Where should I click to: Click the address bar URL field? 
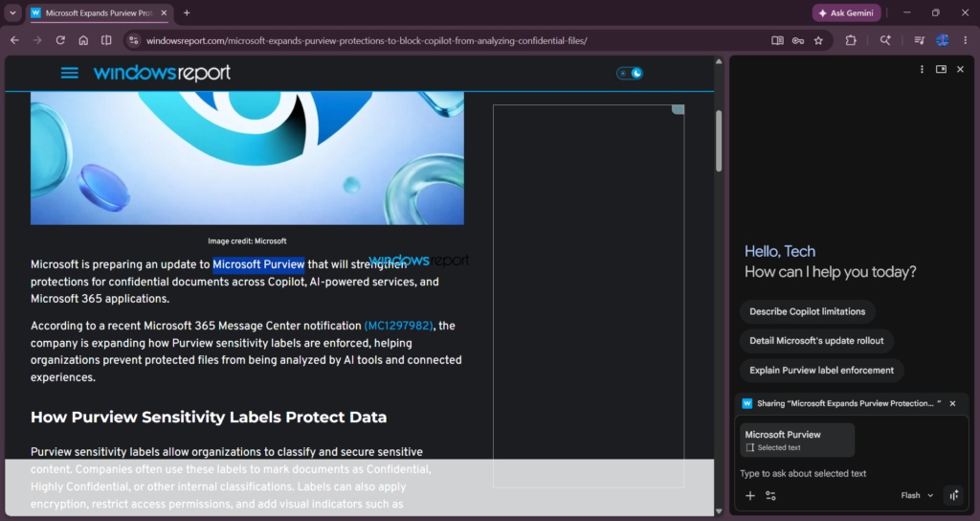pos(367,40)
